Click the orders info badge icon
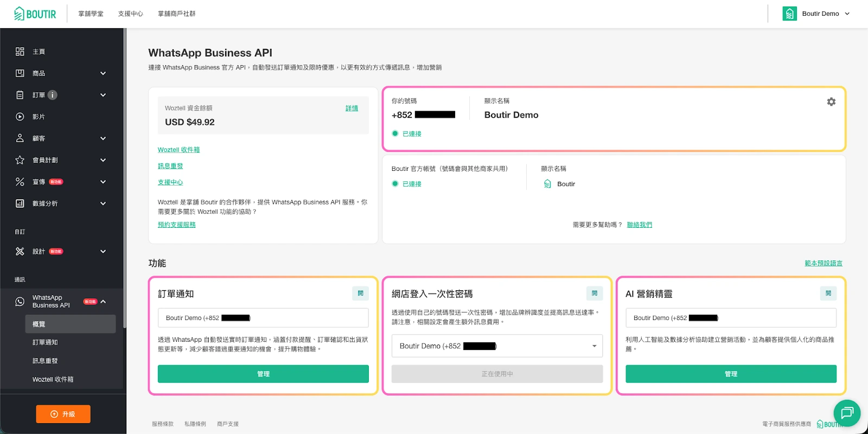Screen dimensions: 868x434 click(53, 95)
